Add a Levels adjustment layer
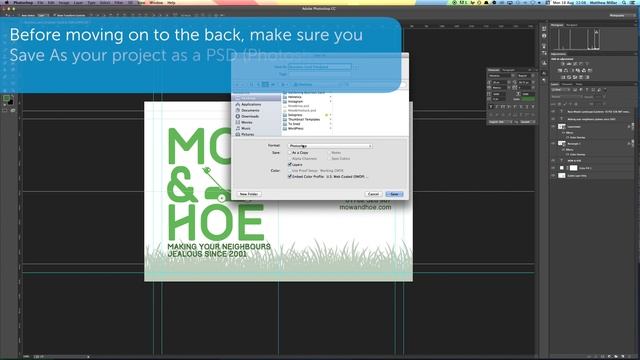The width and height of the screenshot is (640, 360). pos(569,64)
